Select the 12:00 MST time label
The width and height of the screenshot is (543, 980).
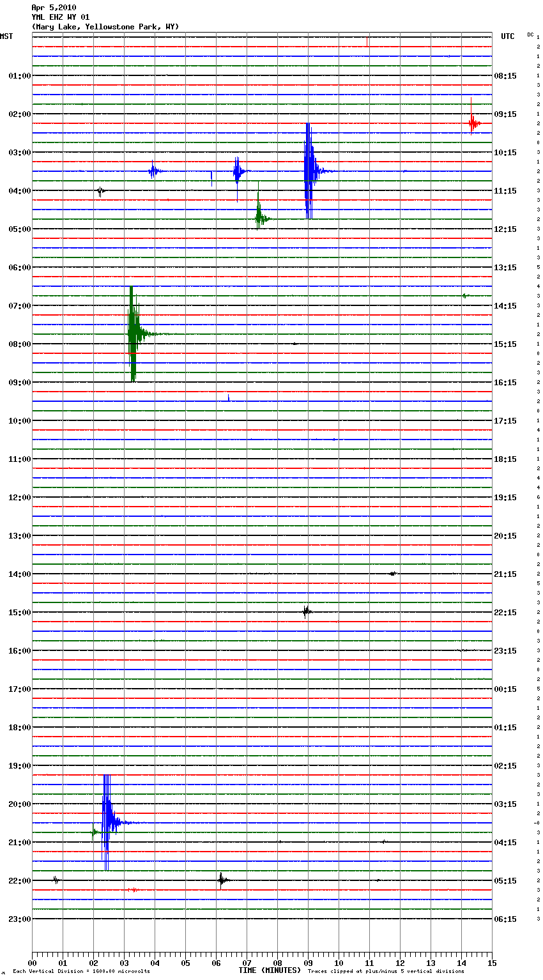(x=20, y=498)
